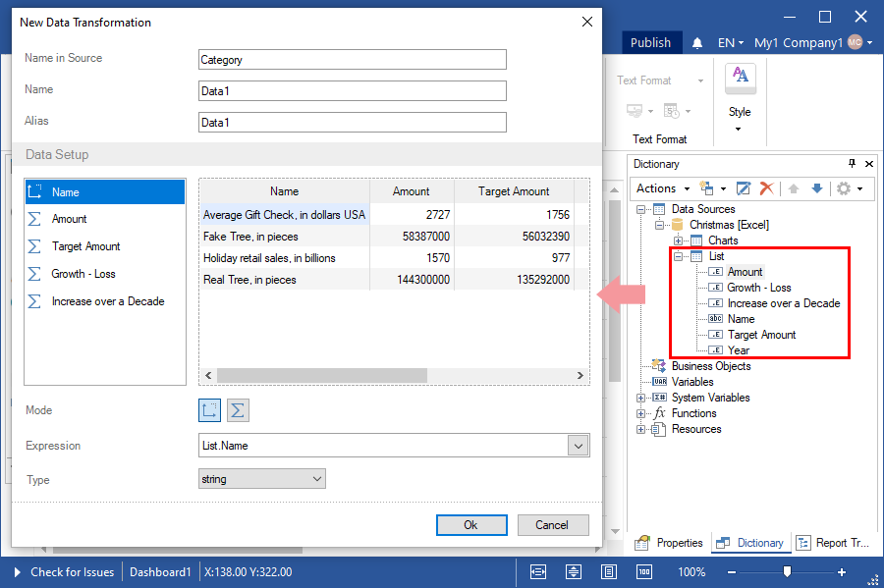The width and height of the screenshot is (884, 588).
Task: Open the Expression field dropdown arrow
Action: (x=579, y=446)
